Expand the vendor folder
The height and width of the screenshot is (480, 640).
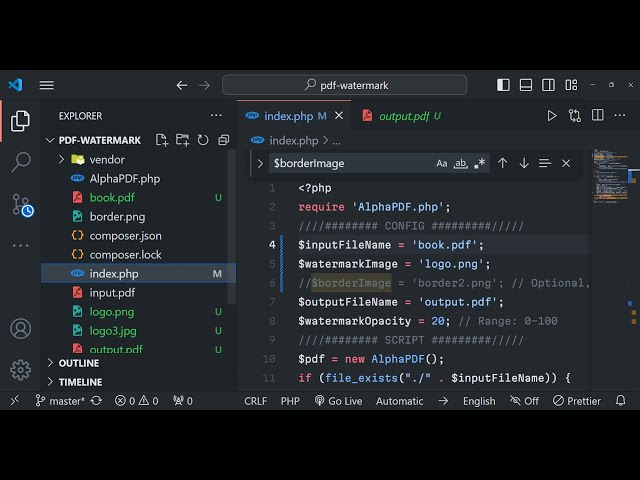(x=61, y=159)
